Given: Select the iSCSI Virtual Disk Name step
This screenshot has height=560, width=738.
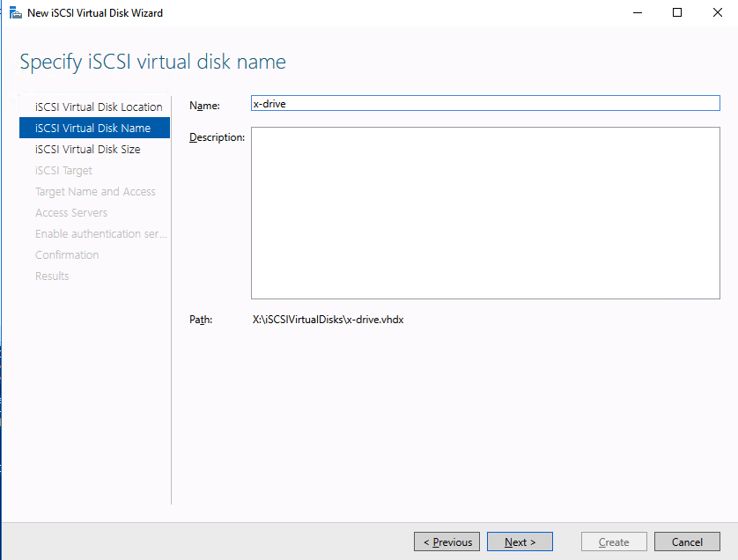Looking at the screenshot, I should (x=92, y=128).
